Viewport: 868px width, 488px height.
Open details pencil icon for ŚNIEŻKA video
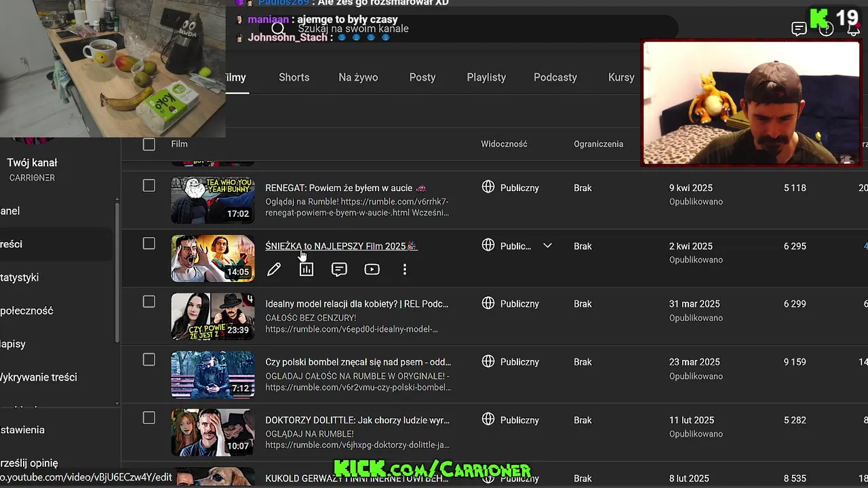(x=274, y=270)
